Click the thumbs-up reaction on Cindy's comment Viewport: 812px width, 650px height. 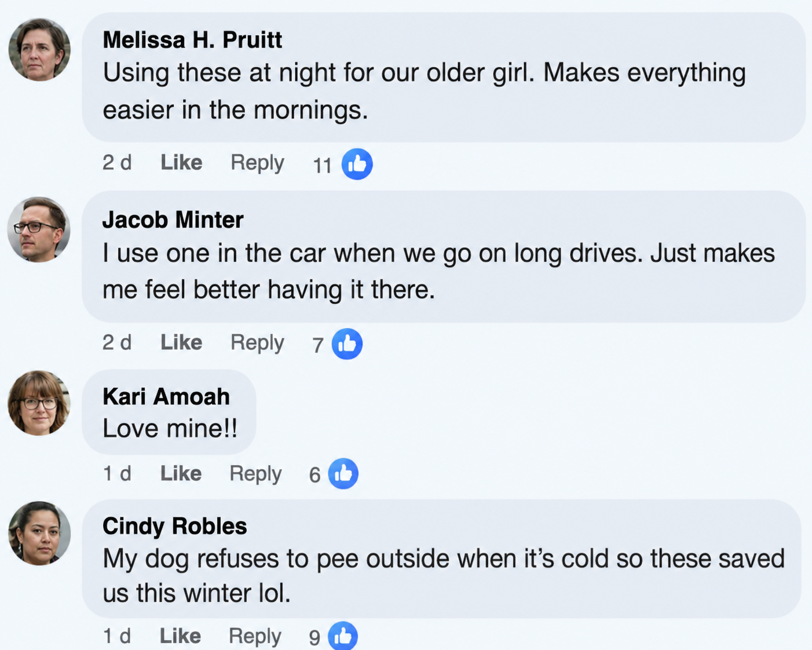(343, 636)
